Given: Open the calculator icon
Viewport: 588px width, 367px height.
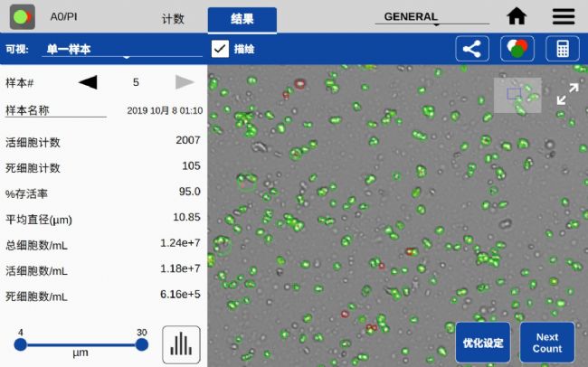Looking at the screenshot, I should point(563,49).
